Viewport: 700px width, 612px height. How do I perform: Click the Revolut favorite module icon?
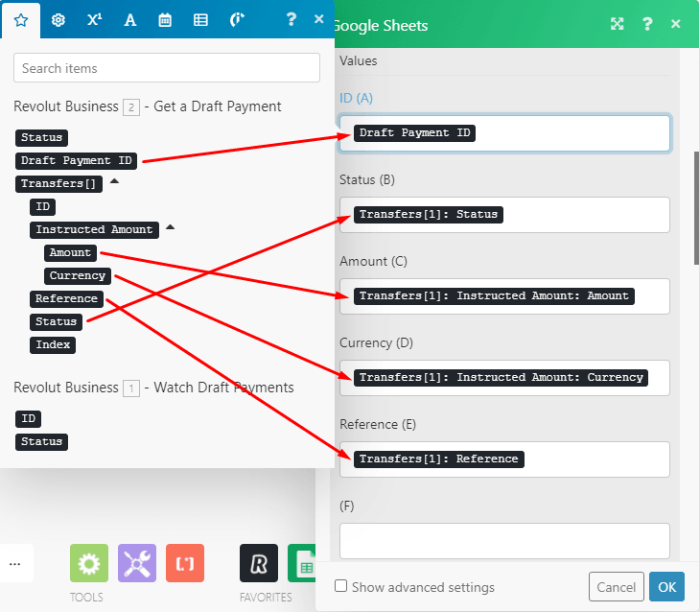tap(259, 564)
